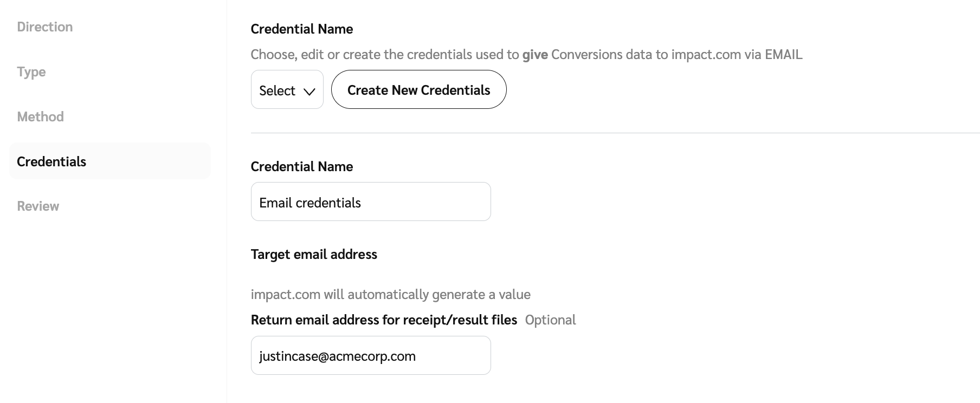The height and width of the screenshot is (403, 980).
Task: Click the bold word give
Action: point(535,55)
